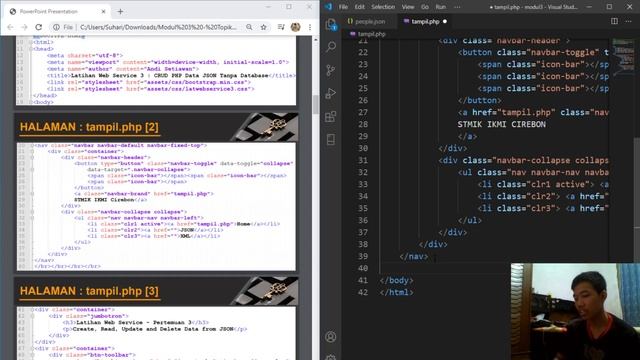
Task: Open the Selection menu in VS Code
Action: [383, 7]
